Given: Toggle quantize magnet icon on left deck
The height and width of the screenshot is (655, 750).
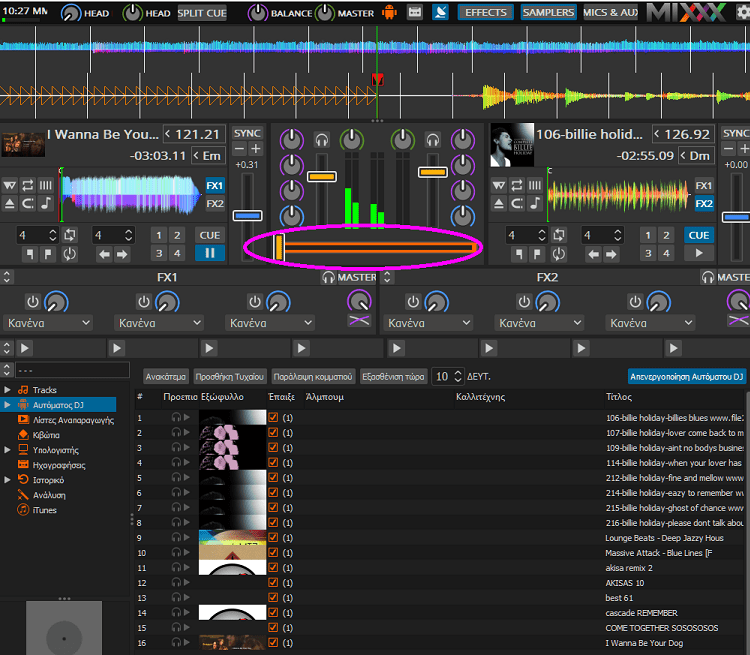Looking at the screenshot, I should [28, 204].
